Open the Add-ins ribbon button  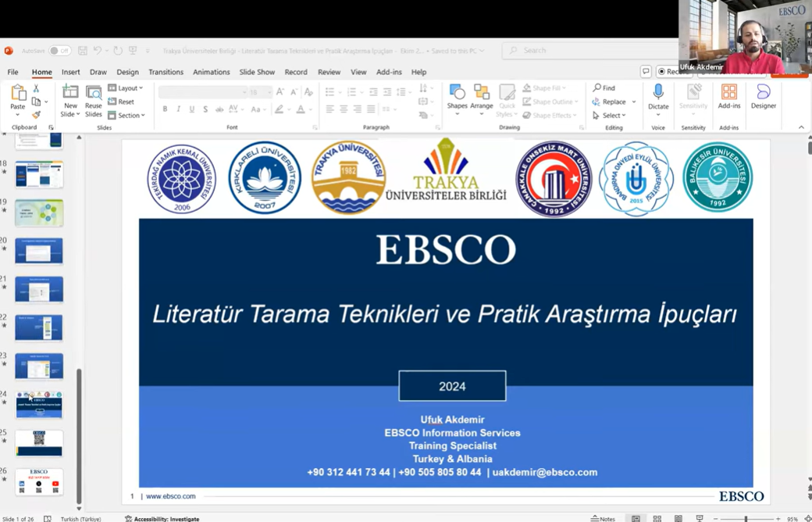pos(729,97)
